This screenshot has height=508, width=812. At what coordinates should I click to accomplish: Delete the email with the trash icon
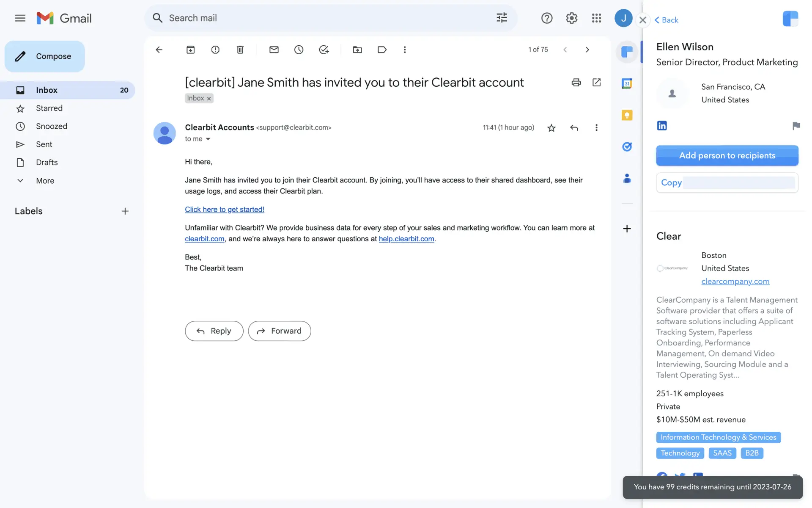pyautogui.click(x=240, y=50)
